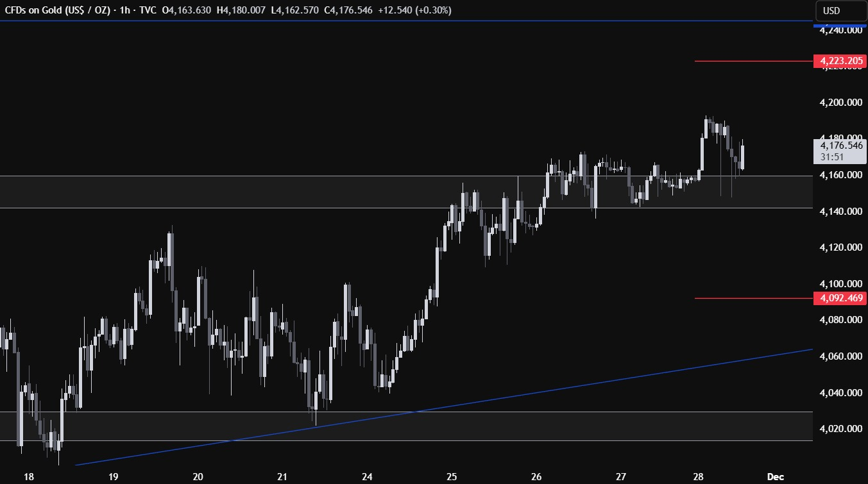Viewport: 868px width, 484px height.
Task: Click the blue price label at chart top
Action: point(839,27)
